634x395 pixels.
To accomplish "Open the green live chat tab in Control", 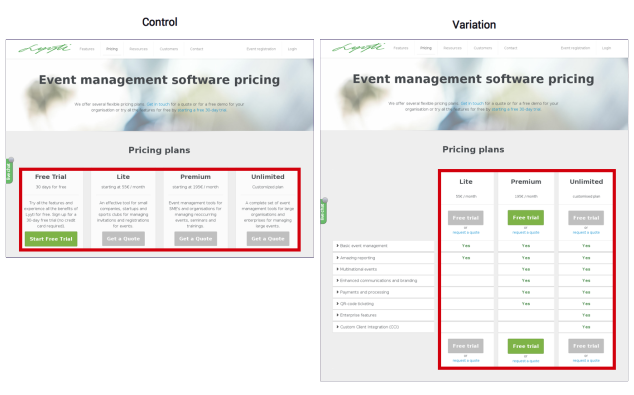I will point(9,171).
